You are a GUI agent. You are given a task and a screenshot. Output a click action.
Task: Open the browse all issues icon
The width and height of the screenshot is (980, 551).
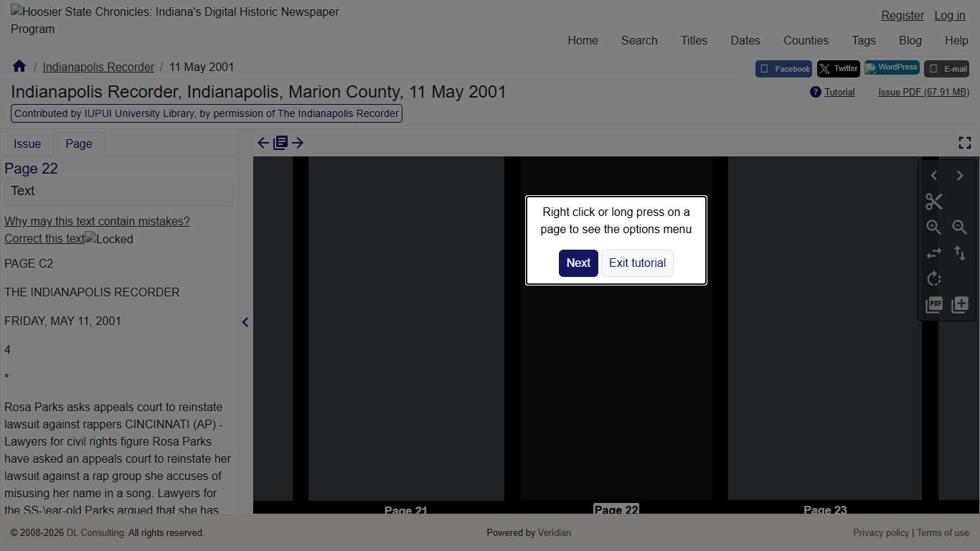click(x=281, y=143)
